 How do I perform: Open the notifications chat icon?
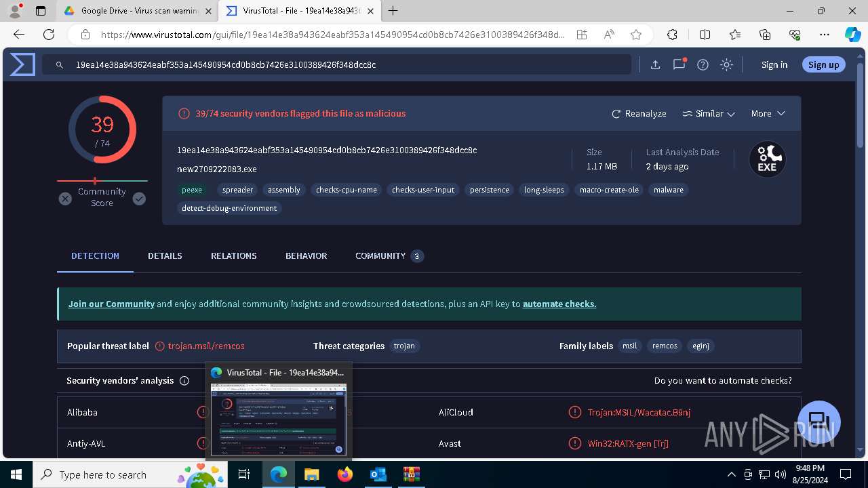(679, 64)
